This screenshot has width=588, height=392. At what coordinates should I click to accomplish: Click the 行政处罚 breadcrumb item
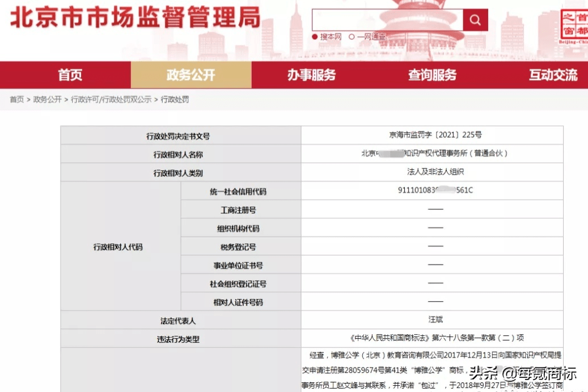tap(175, 99)
